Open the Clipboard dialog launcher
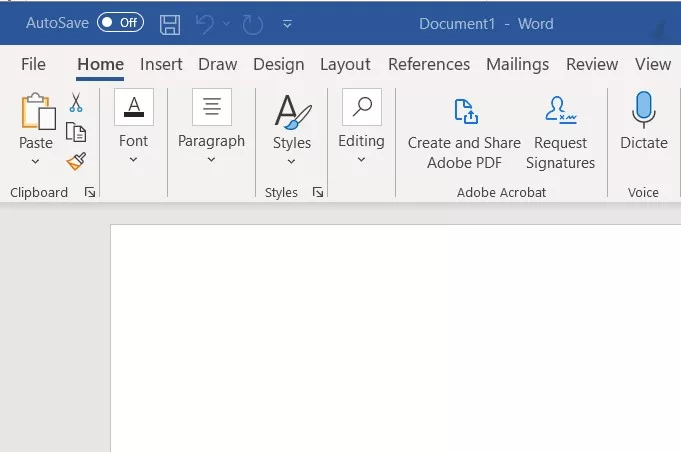681x452 pixels. (90, 192)
